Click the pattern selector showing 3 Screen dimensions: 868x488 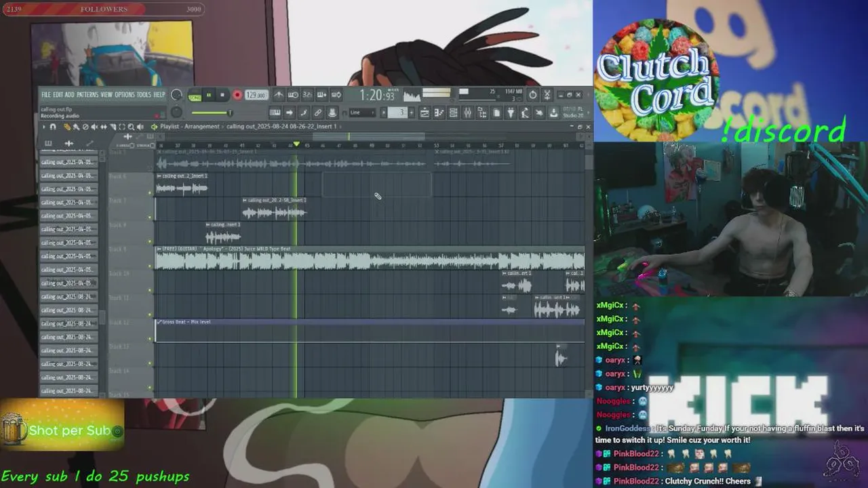pyautogui.click(x=397, y=113)
